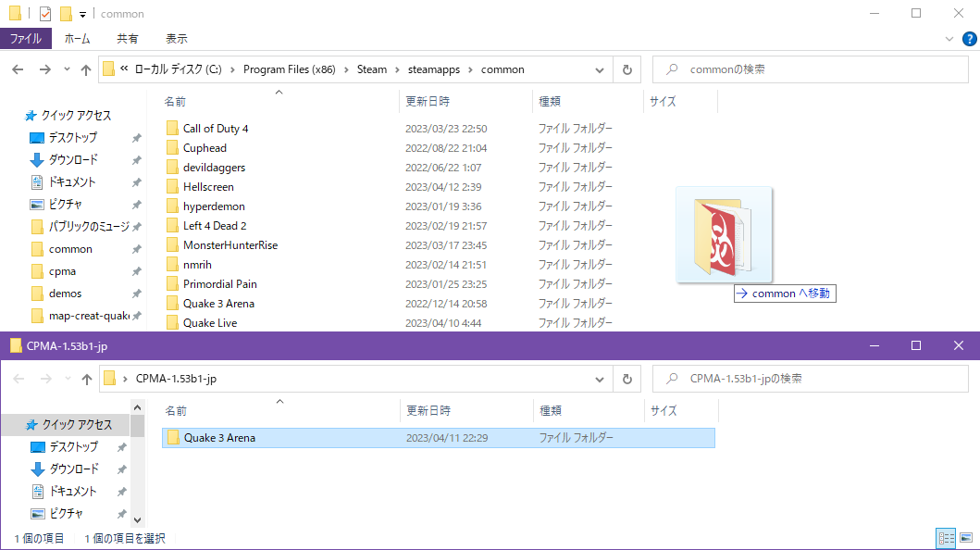Open パブリックのミュージック in sidebar
980x550 pixels.
pyautogui.click(x=89, y=227)
